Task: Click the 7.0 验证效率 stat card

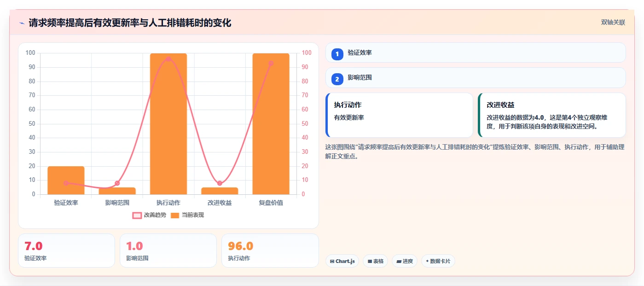Action: [66, 251]
